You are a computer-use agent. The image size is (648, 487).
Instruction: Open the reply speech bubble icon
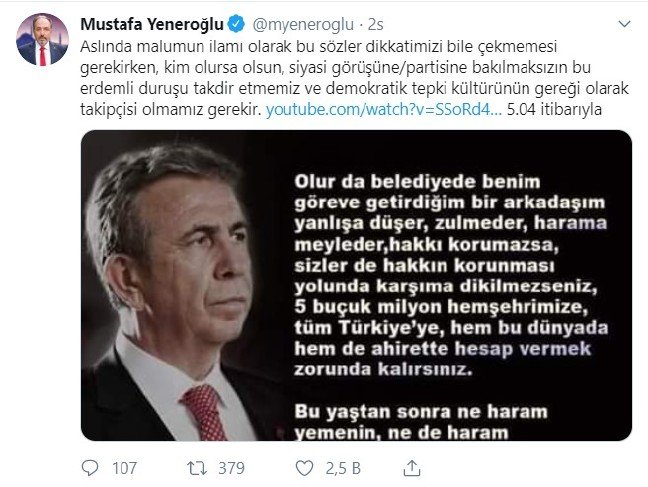coord(90,468)
